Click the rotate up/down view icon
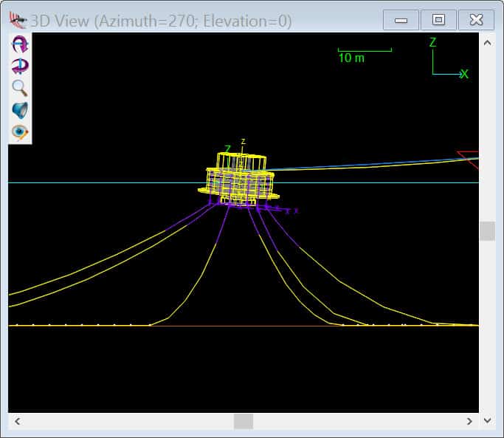 point(20,44)
